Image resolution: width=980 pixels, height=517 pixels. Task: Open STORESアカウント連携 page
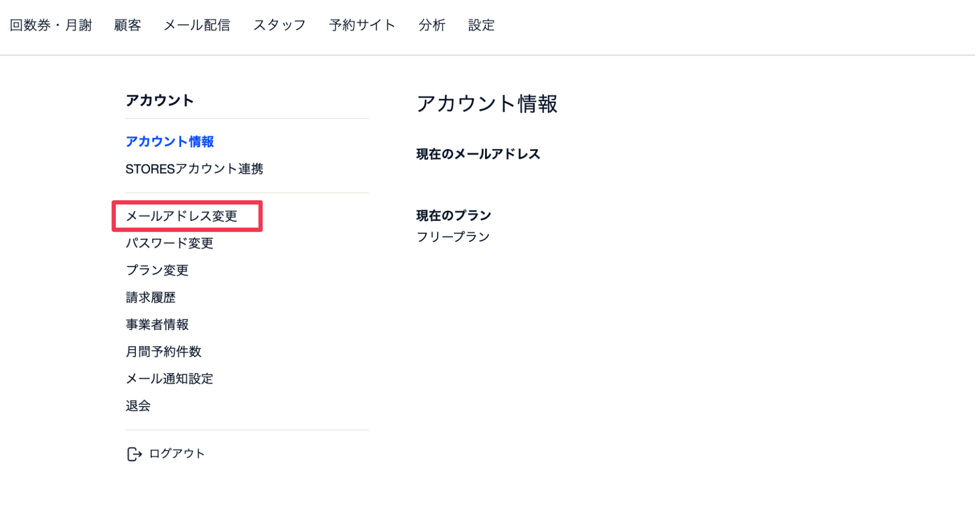pos(194,169)
